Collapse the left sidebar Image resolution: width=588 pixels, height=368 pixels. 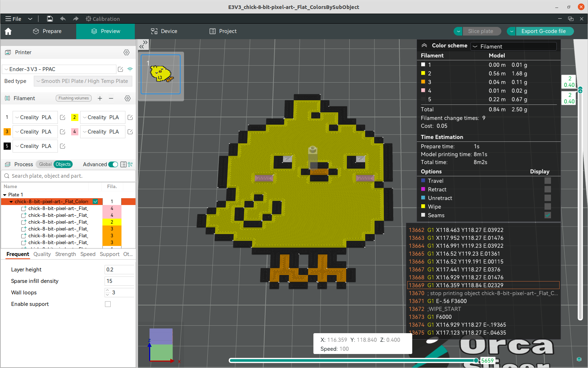coord(143,44)
